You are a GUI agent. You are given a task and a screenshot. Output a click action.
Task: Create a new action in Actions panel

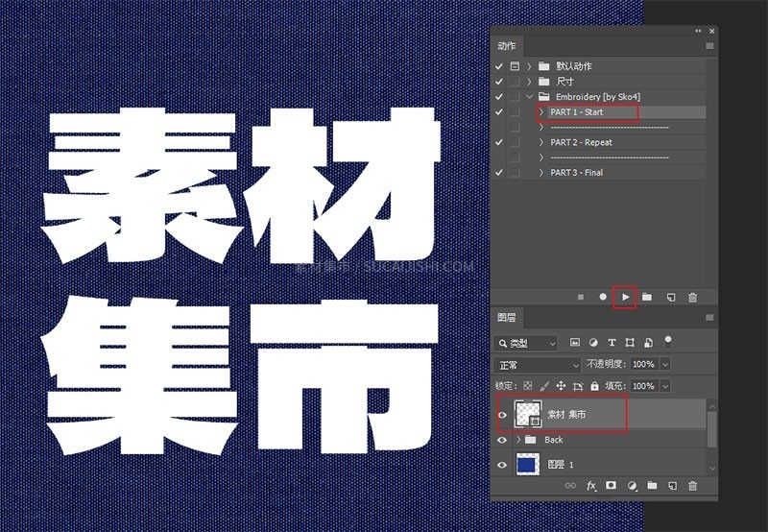coord(670,298)
